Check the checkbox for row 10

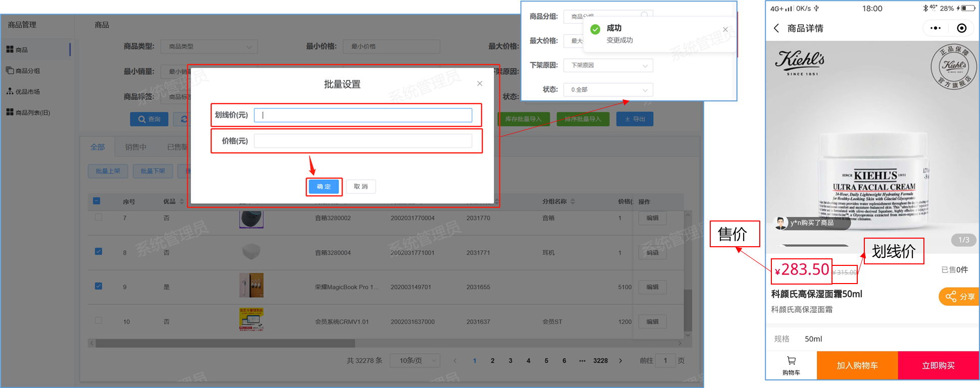click(99, 320)
